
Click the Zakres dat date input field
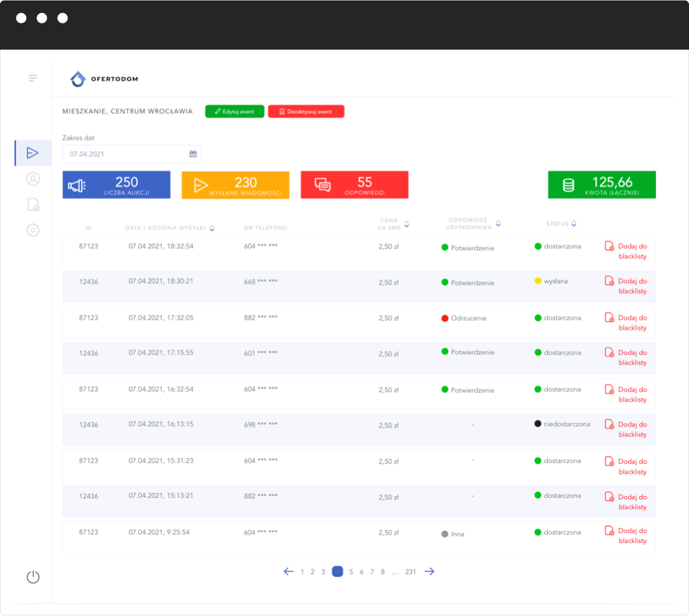point(124,154)
